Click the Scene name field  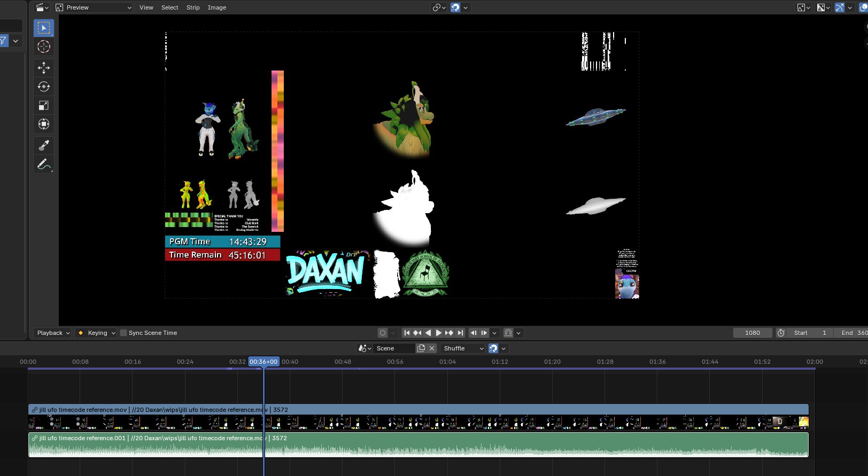(394, 348)
